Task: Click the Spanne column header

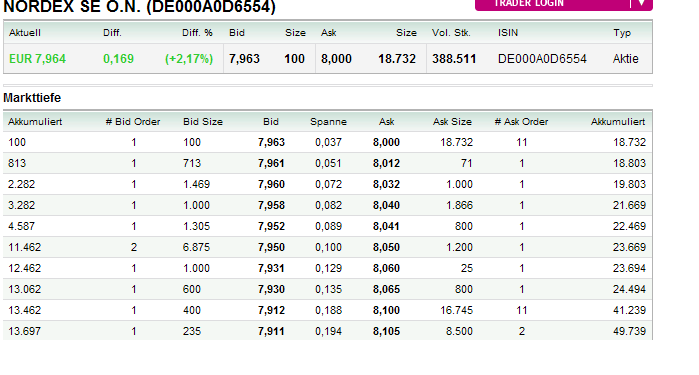Action: tap(328, 122)
